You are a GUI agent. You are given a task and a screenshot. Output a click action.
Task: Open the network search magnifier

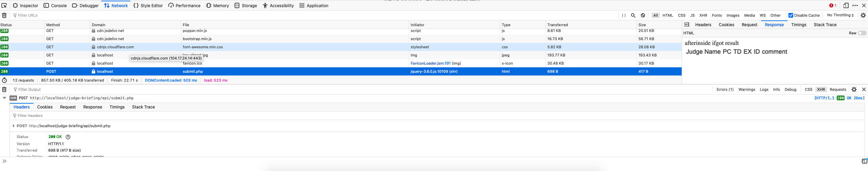633,15
